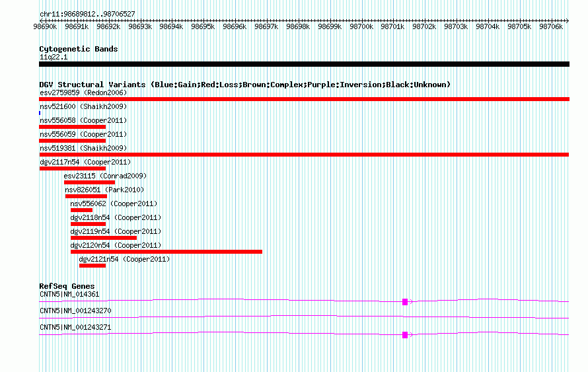Click the 98703k ruler tick label
Image resolution: width=588 pixels, height=372 pixels.
click(x=456, y=26)
